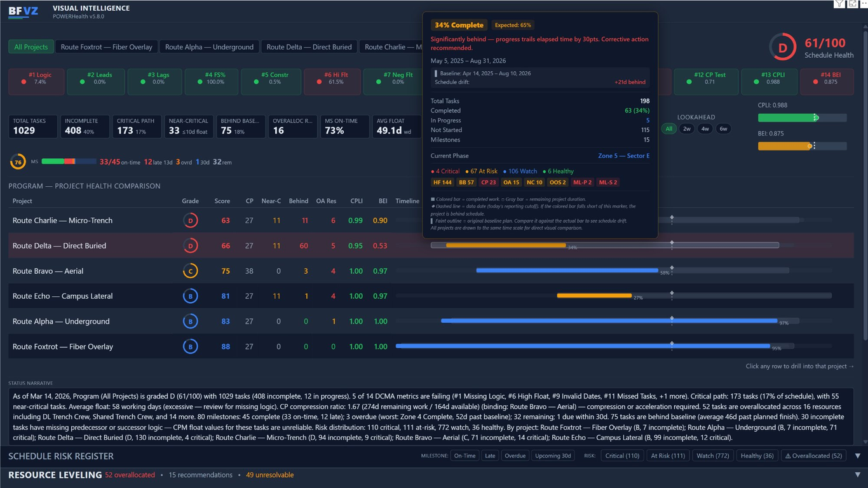Image resolution: width=868 pixels, height=488 pixels.
Task: Toggle the All Projects filter
Action: pyautogui.click(x=29, y=46)
